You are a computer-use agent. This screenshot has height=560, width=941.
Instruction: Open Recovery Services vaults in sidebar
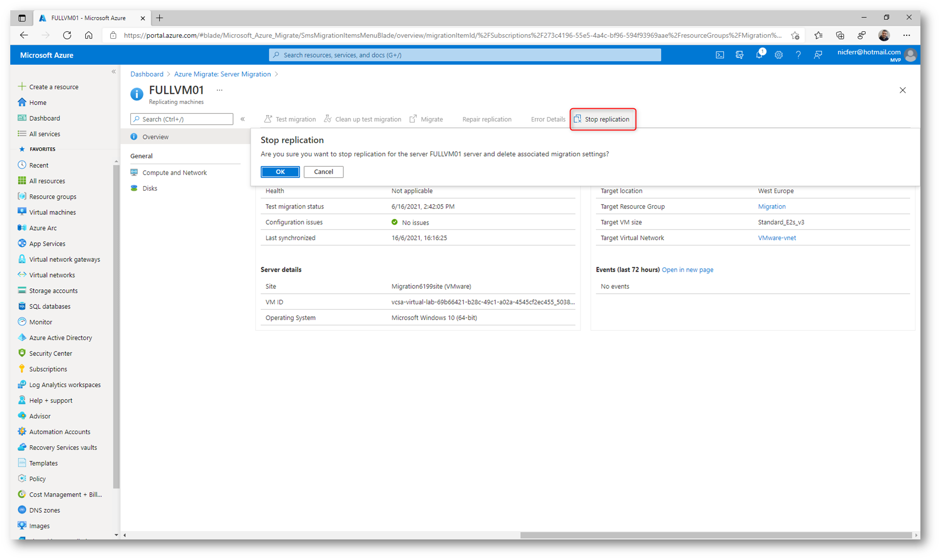click(63, 447)
